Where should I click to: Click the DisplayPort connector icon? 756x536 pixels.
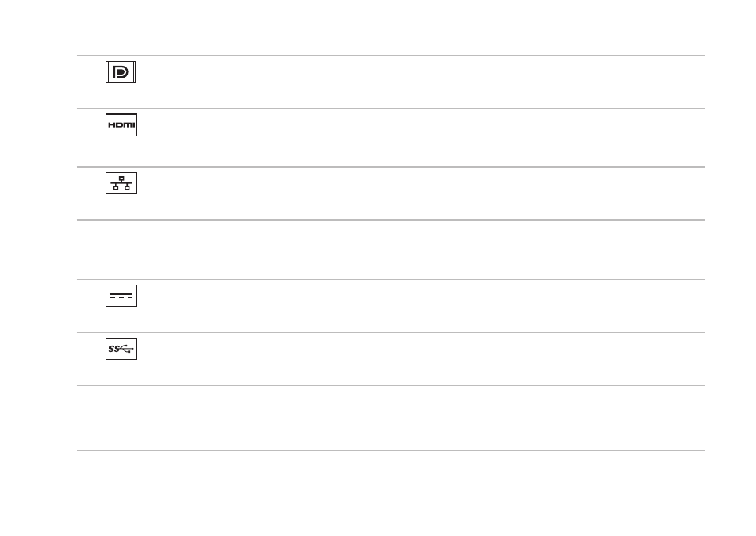[121, 72]
